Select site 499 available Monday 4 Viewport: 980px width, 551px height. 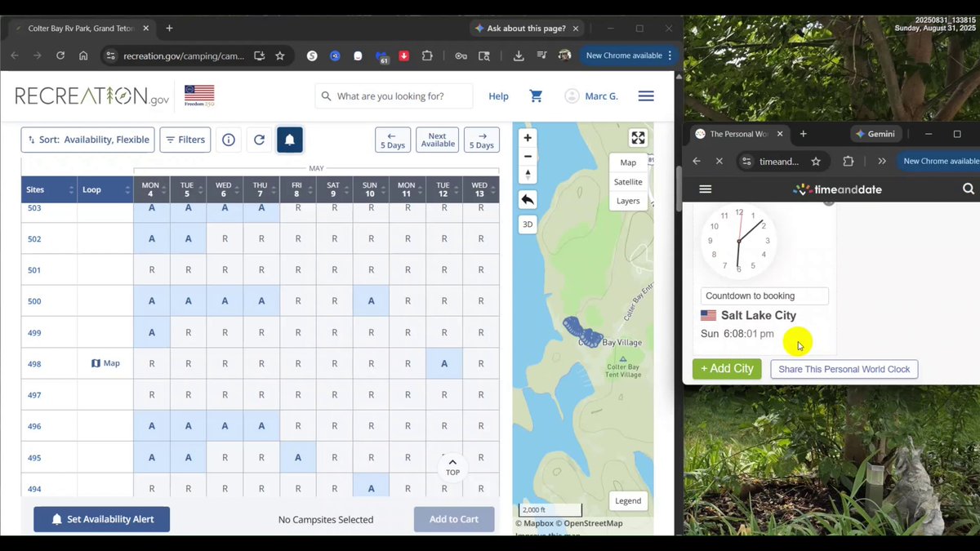(151, 332)
